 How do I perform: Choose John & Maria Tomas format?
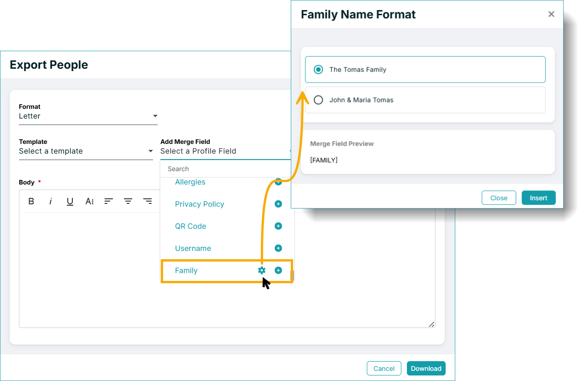425,100
